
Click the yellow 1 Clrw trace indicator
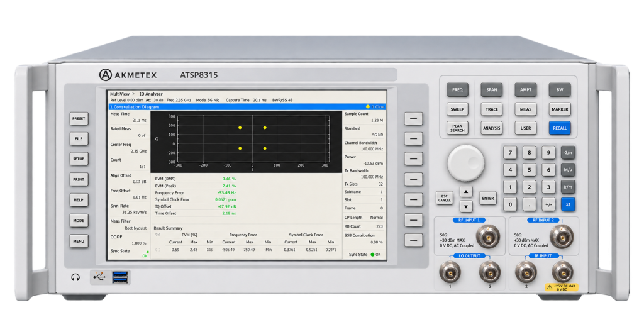[x=375, y=107]
